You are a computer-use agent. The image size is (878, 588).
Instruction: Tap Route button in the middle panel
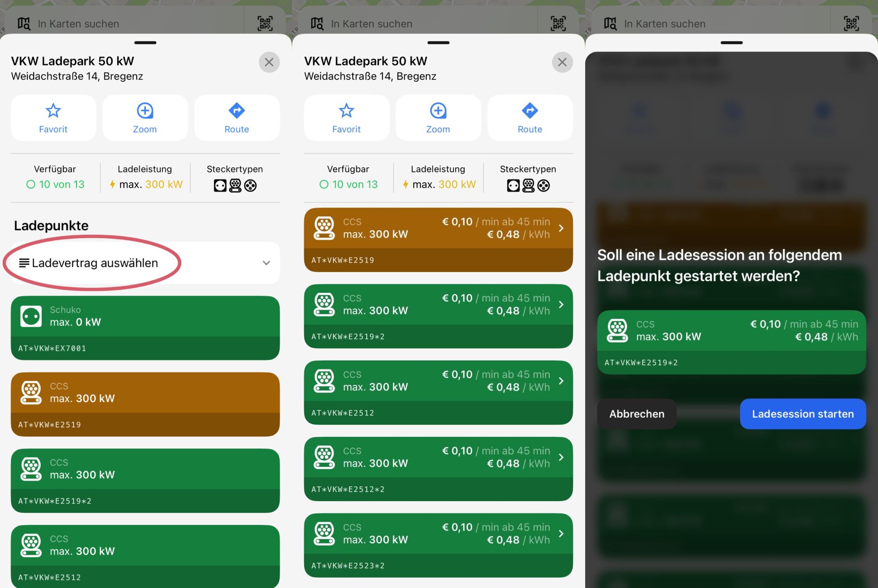529,118
